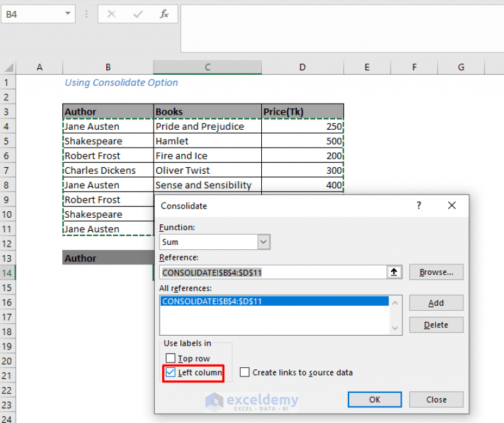Select column D header
This screenshot has height=423, width=504.
coord(303,68)
